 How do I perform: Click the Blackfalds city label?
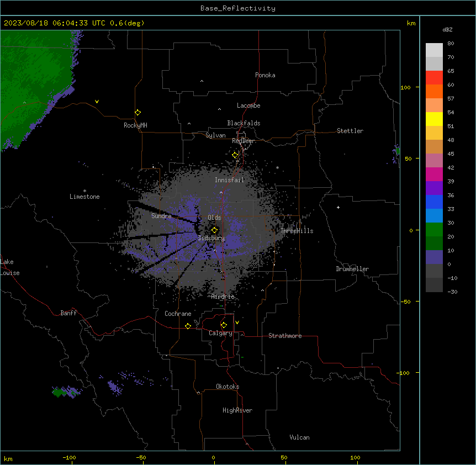pyautogui.click(x=244, y=123)
